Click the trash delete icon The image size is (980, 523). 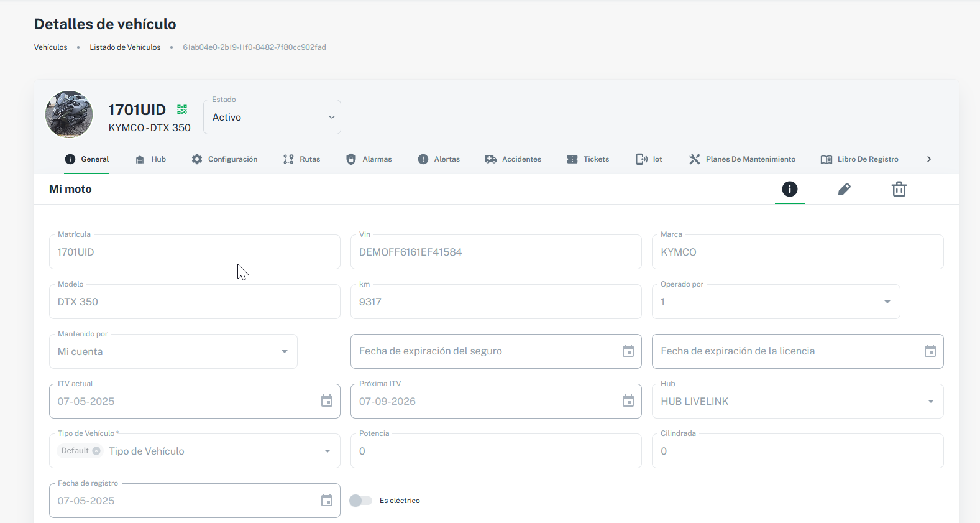899,189
